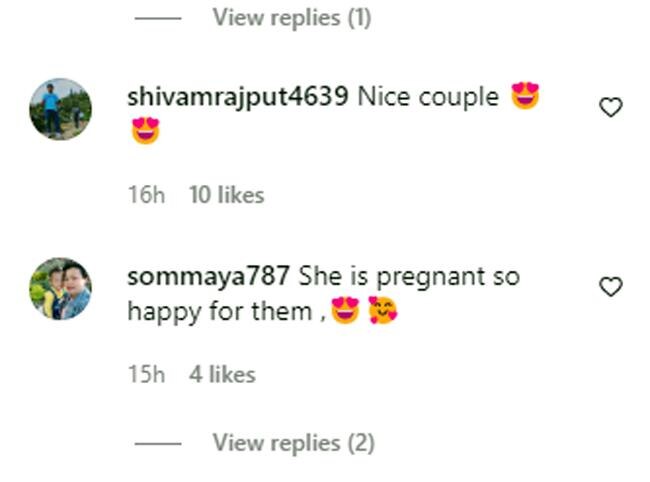
Task: Click heart-eyes emoji after Nice couple
Action: [x=525, y=96]
